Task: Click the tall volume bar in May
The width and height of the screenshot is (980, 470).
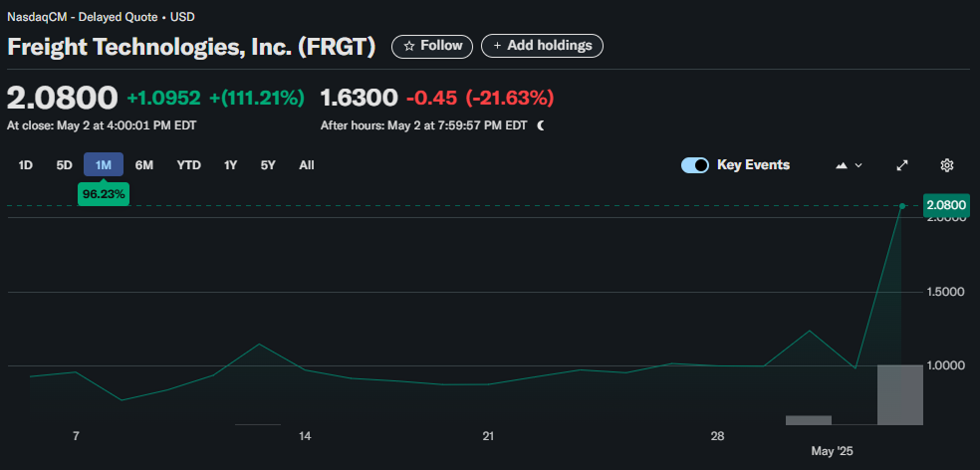Action: 899,394
